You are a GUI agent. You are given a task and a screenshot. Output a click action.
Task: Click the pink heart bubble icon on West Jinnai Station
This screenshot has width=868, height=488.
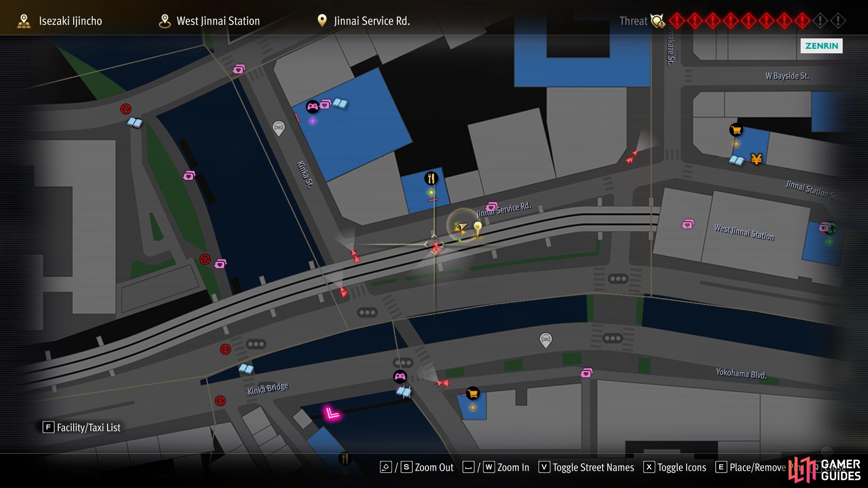click(x=688, y=224)
